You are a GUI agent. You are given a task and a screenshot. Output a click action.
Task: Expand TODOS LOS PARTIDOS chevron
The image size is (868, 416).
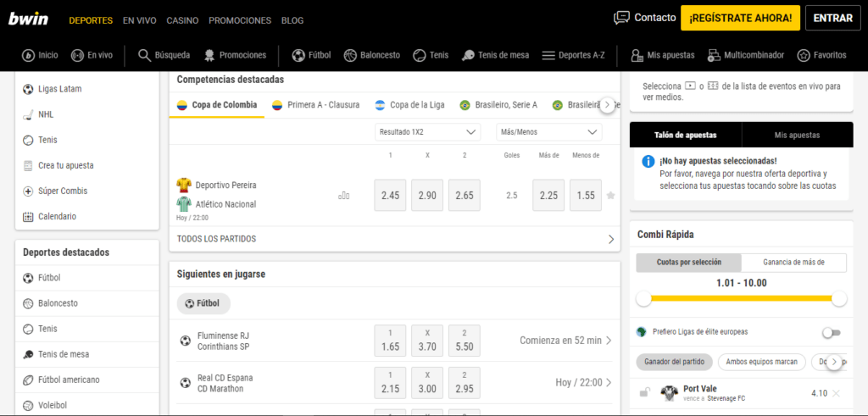tap(611, 240)
